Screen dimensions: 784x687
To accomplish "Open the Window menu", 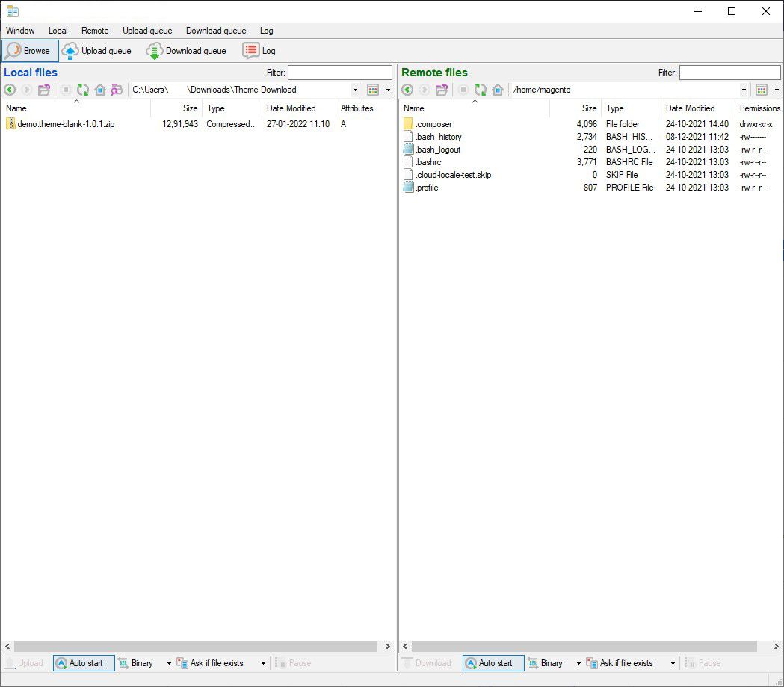I will [19, 31].
